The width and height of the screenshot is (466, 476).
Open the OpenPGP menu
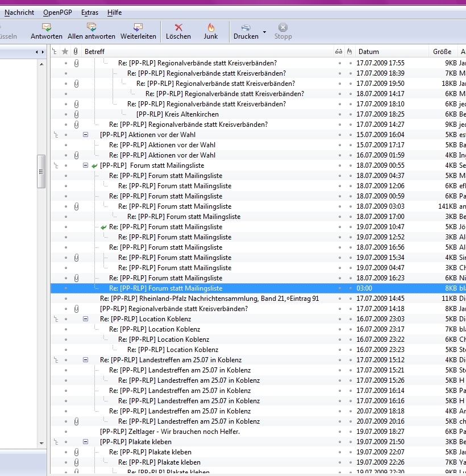(x=57, y=13)
